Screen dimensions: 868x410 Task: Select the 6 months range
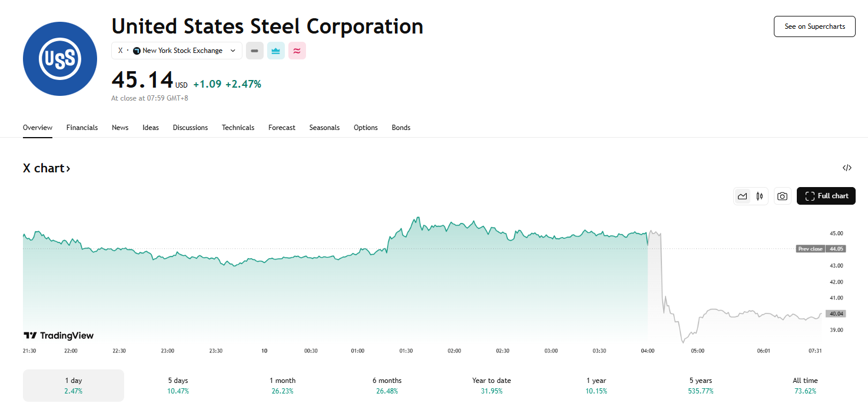pos(387,385)
